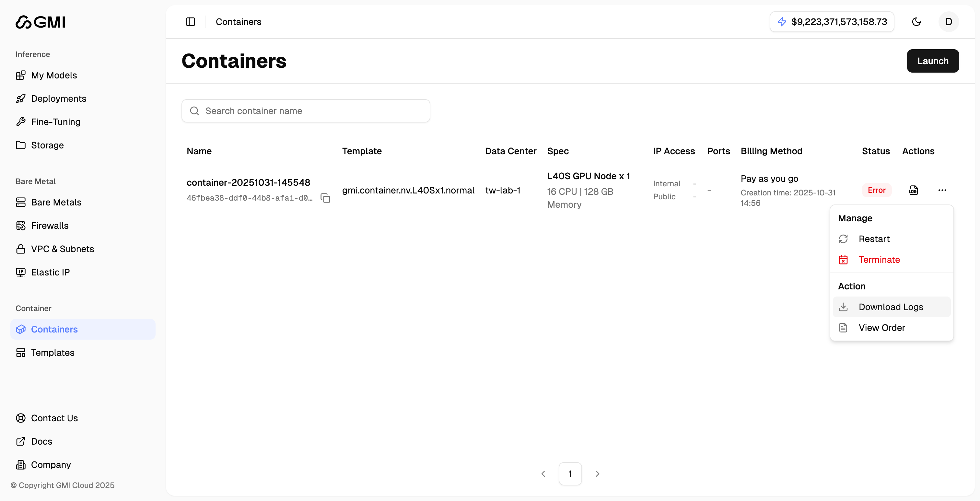This screenshot has height=501, width=980.
Task: Click the previous page chevron
Action: pyautogui.click(x=543, y=473)
